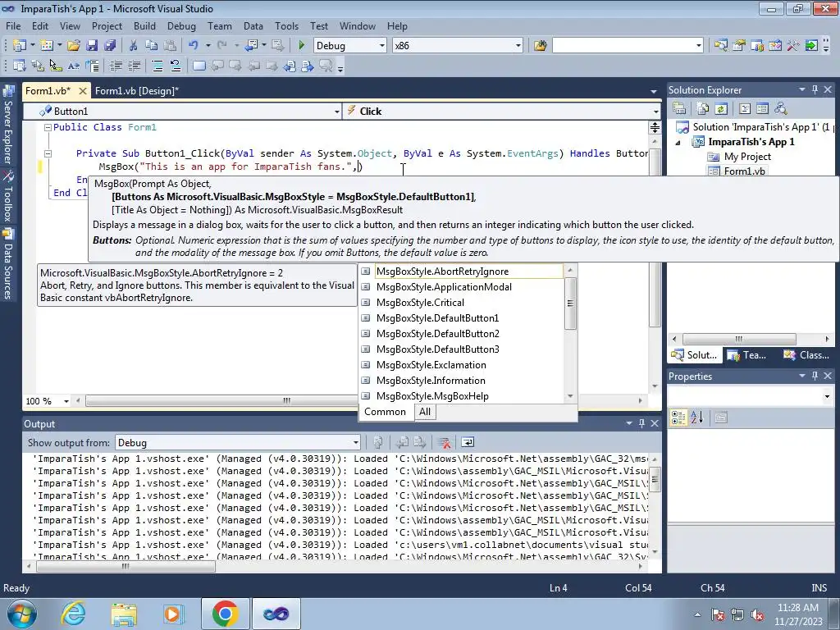Click View Class Diagram in Solution Explorer
Screen dimensions: 840x630
tap(781, 109)
